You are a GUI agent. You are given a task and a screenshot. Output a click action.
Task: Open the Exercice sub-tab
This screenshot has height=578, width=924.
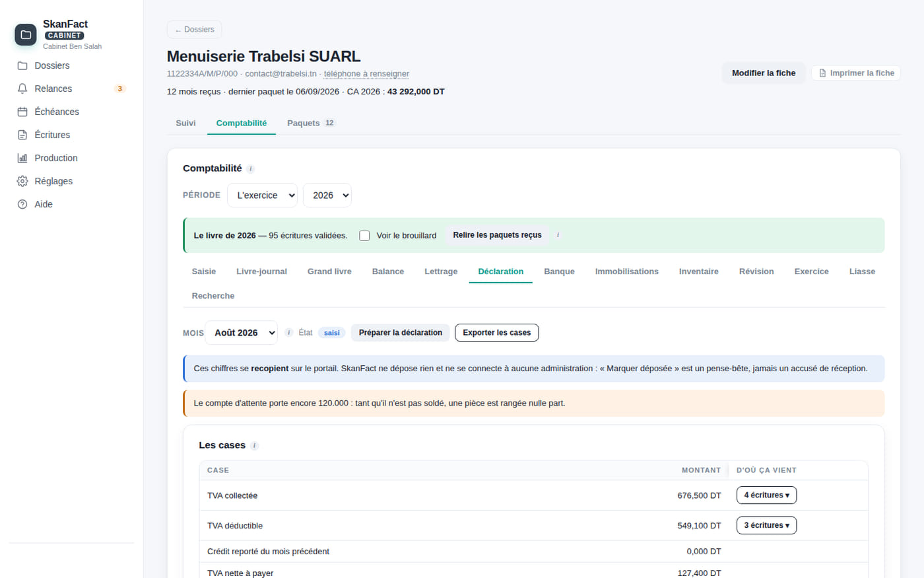click(812, 271)
